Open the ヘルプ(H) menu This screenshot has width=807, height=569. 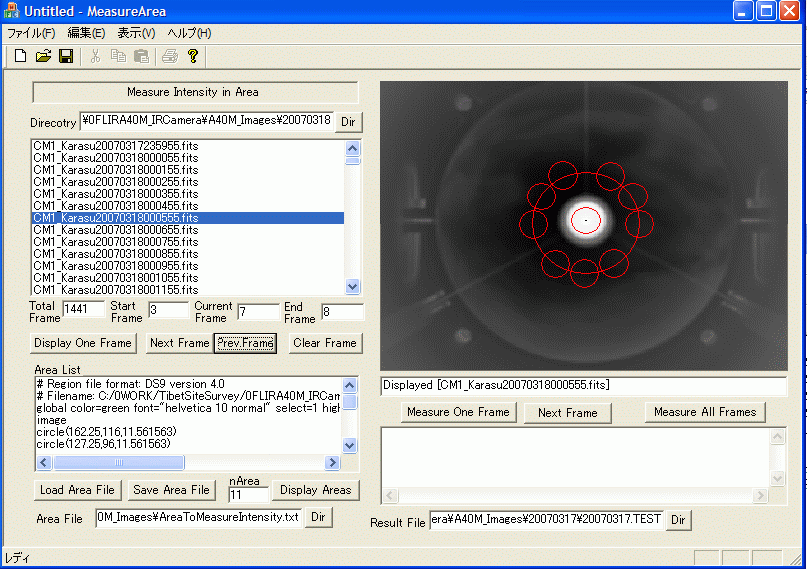[189, 33]
